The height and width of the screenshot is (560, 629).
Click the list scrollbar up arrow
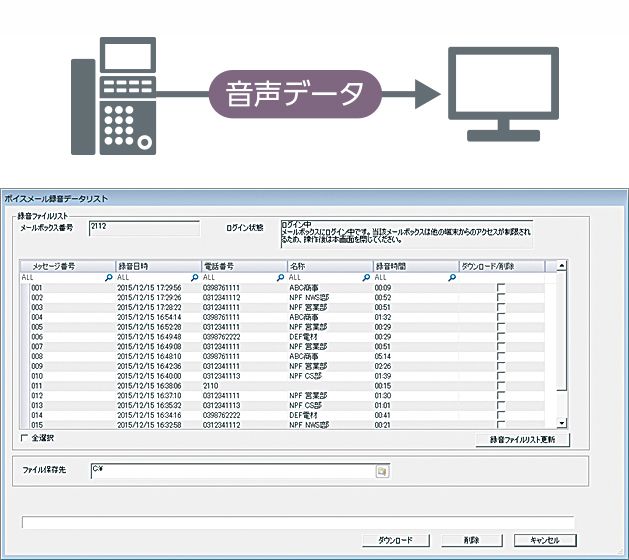[x=562, y=265]
